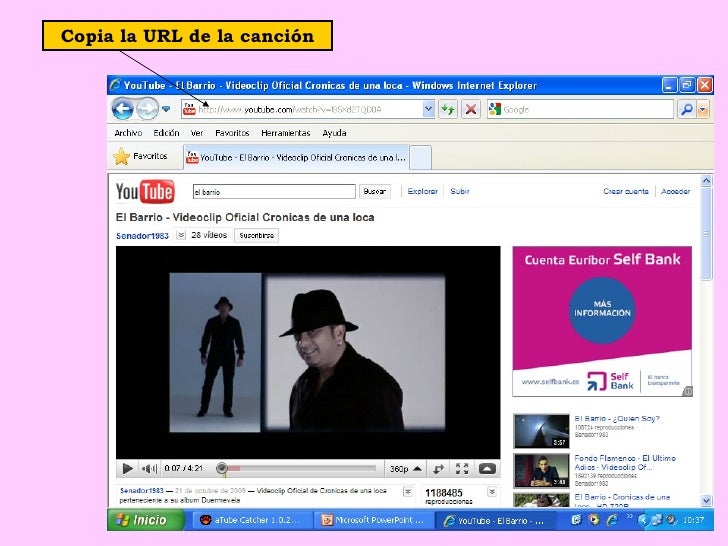Click Crear cuenta link
Viewport: 728px width, 546px height.
(x=625, y=191)
